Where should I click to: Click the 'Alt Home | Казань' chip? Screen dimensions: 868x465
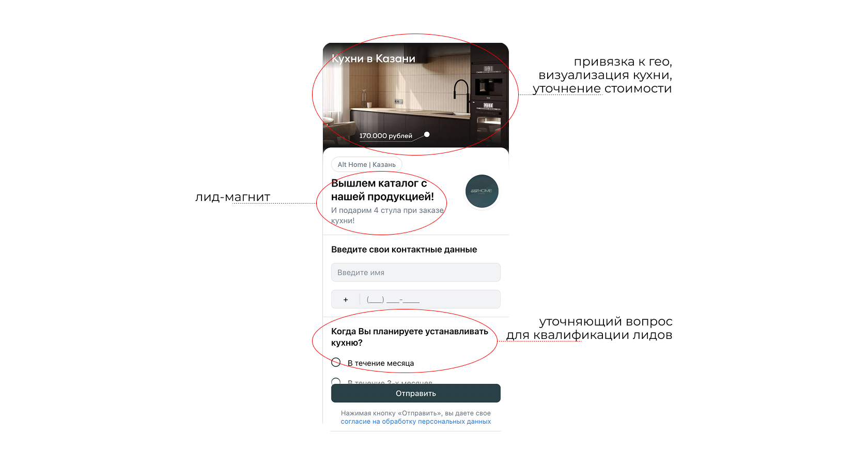(x=367, y=164)
